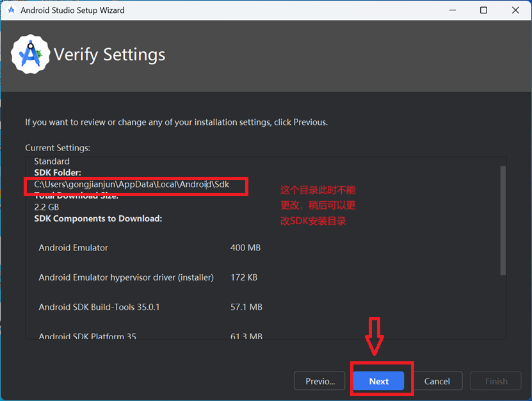Click the '400 MB' size value

pyautogui.click(x=245, y=248)
